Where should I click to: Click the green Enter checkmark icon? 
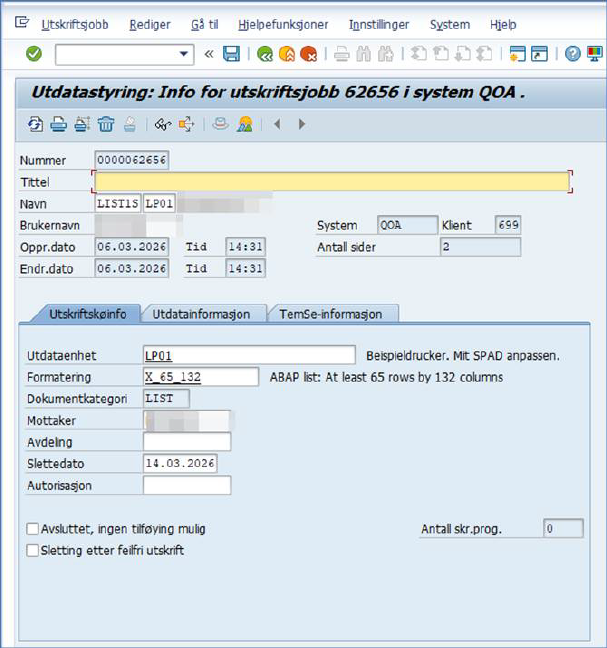33,54
